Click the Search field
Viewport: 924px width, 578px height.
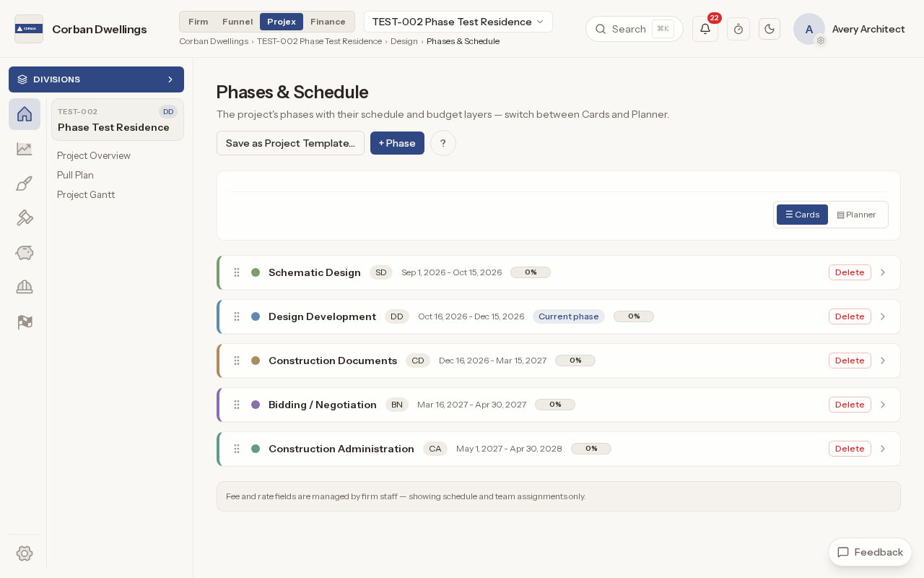635,29
